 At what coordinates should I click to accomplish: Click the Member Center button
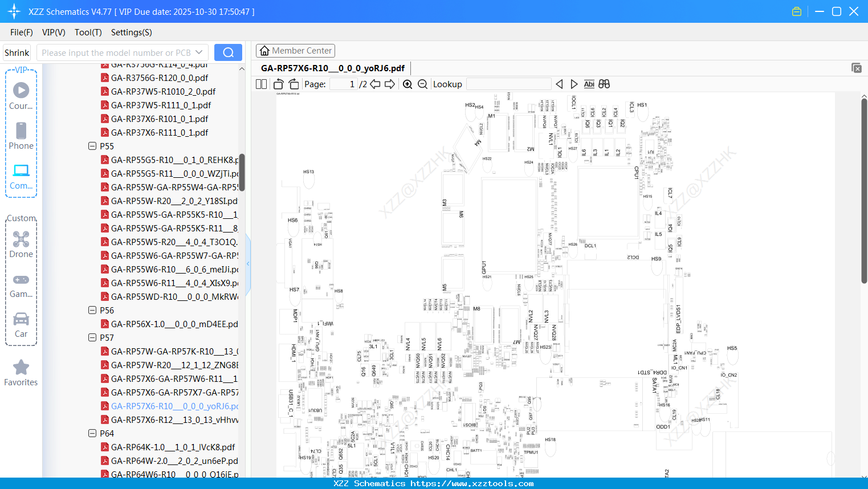tap(295, 51)
